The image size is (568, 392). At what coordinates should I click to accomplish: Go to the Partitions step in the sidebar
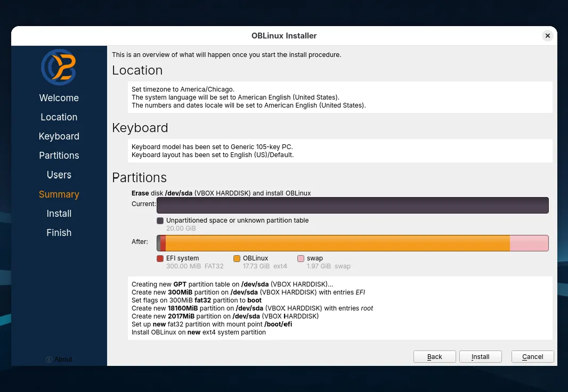click(x=59, y=156)
